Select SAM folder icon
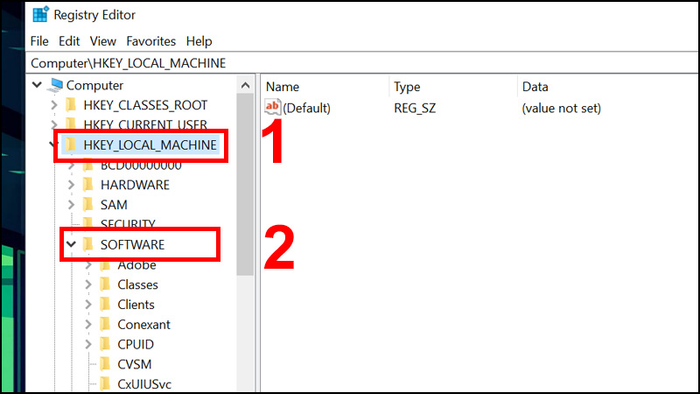The image size is (700, 394). (x=88, y=204)
